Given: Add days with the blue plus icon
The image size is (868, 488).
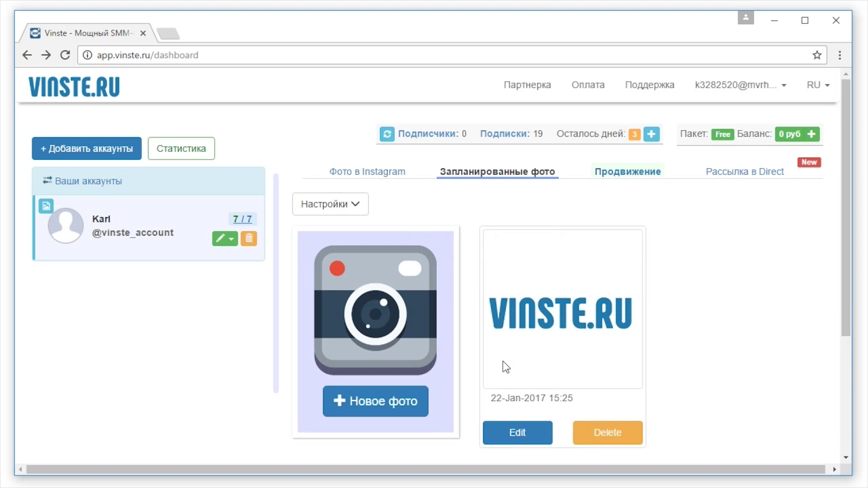Looking at the screenshot, I should coord(651,134).
